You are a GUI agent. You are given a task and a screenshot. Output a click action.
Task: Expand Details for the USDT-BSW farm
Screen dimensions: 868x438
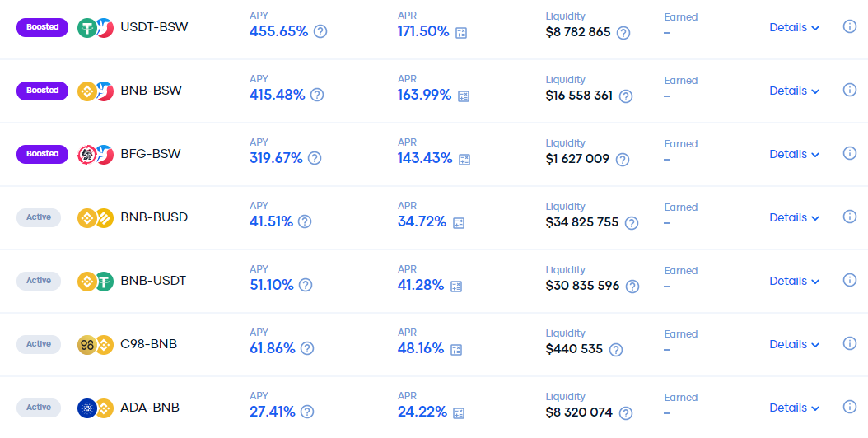pyautogui.click(x=794, y=27)
